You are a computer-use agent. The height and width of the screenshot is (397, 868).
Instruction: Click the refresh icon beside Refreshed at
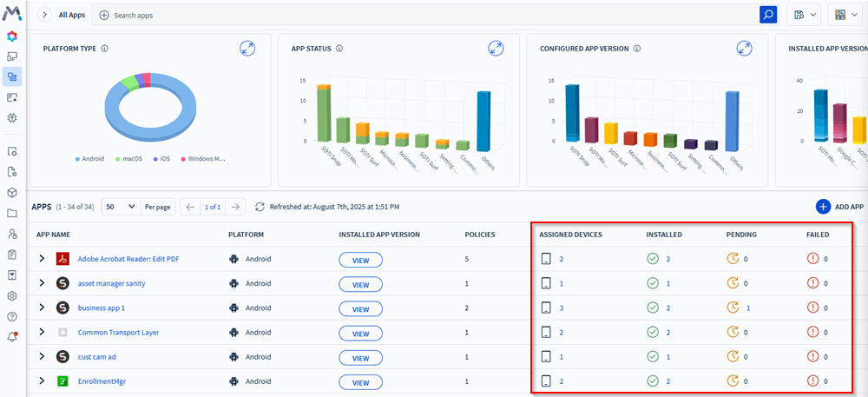pos(260,207)
